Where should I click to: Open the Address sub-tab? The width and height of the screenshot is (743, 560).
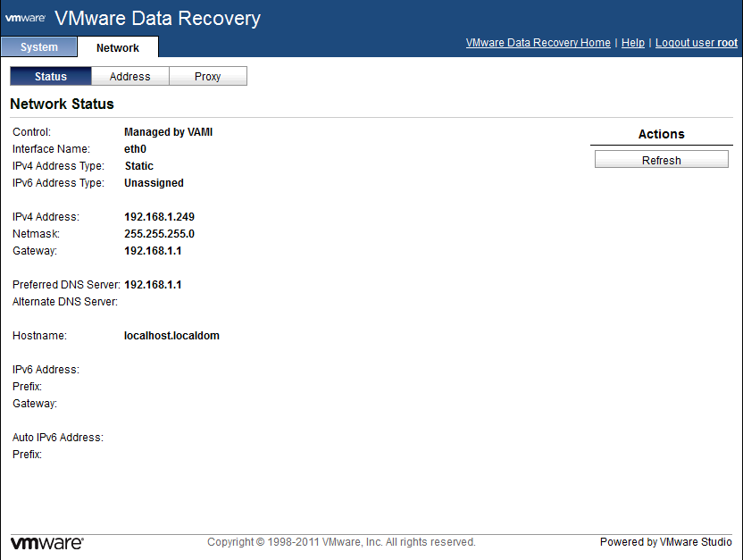129,76
